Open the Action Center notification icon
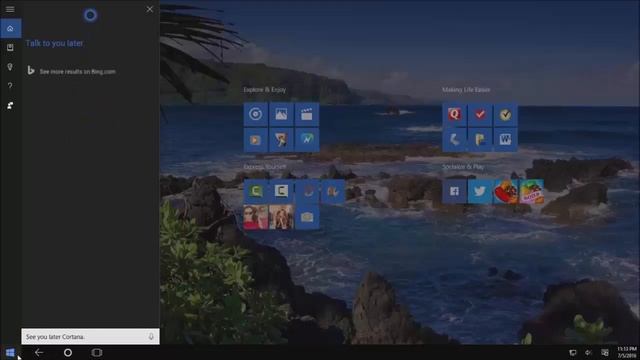The width and height of the screenshot is (640, 360). (605, 353)
